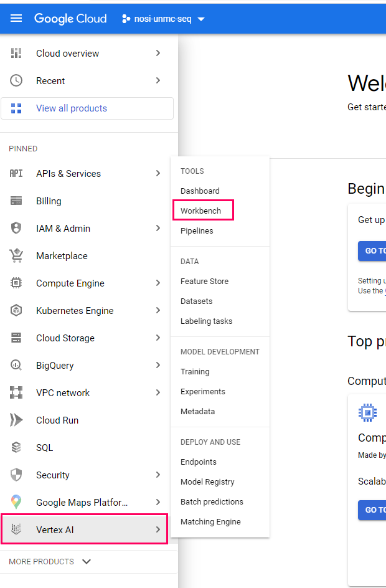Viewport: 386px width, 588px height.
Task: Click the Compute Engine chip icon
Action: (x=16, y=283)
